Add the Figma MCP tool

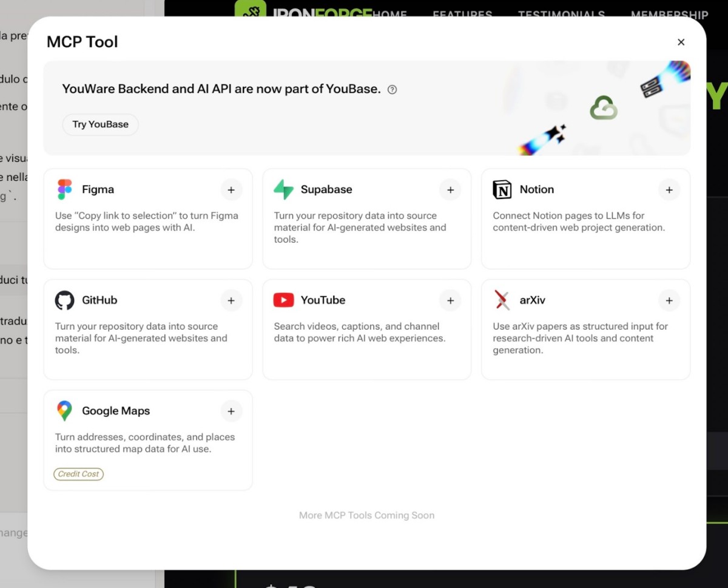(x=231, y=190)
